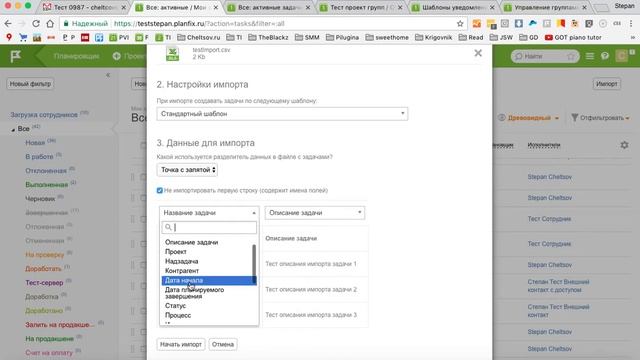Select the В работе filter in sidebar
Viewport: 640px width, 360px height.
(x=39, y=157)
